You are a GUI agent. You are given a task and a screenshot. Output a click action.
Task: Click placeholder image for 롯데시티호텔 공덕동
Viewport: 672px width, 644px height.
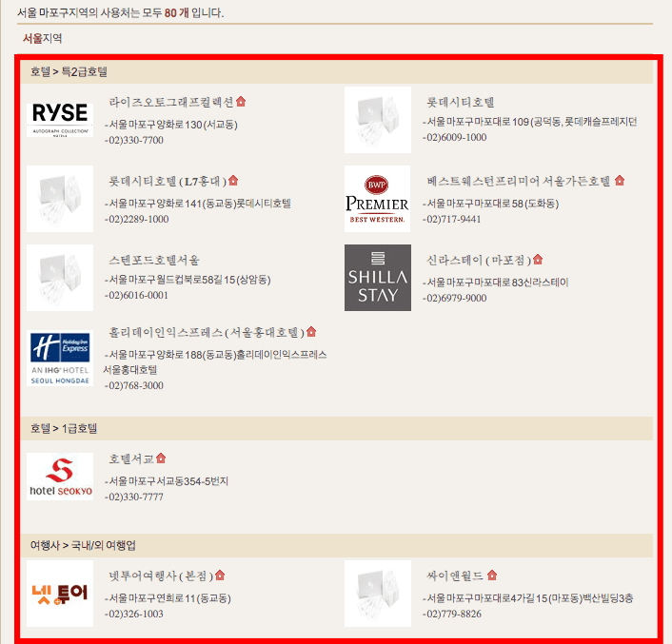(x=378, y=120)
